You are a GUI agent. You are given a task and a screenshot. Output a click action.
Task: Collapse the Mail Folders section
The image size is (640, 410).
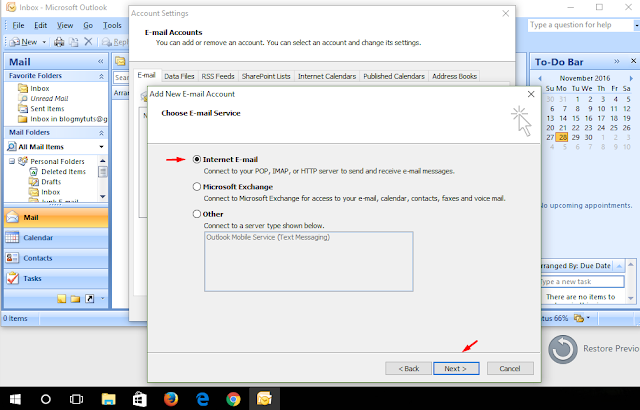(101, 133)
